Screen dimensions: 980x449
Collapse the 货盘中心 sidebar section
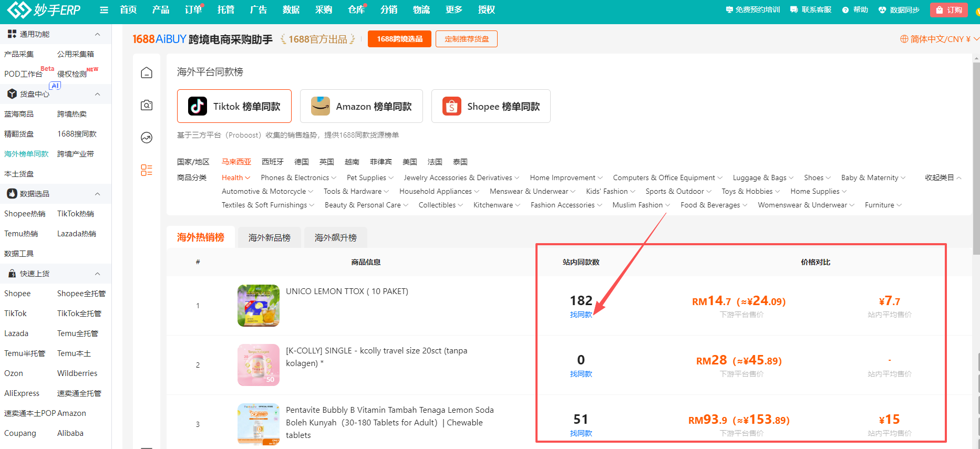(x=97, y=94)
